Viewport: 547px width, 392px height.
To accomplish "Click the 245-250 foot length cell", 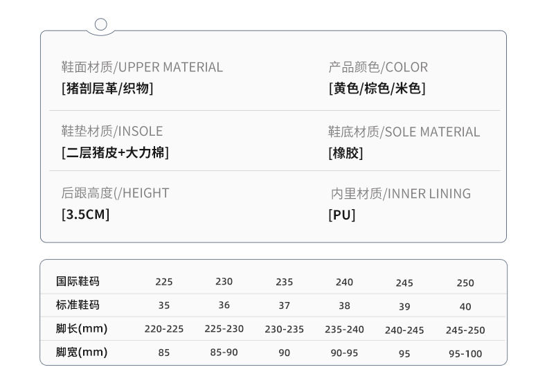I will [465, 330].
